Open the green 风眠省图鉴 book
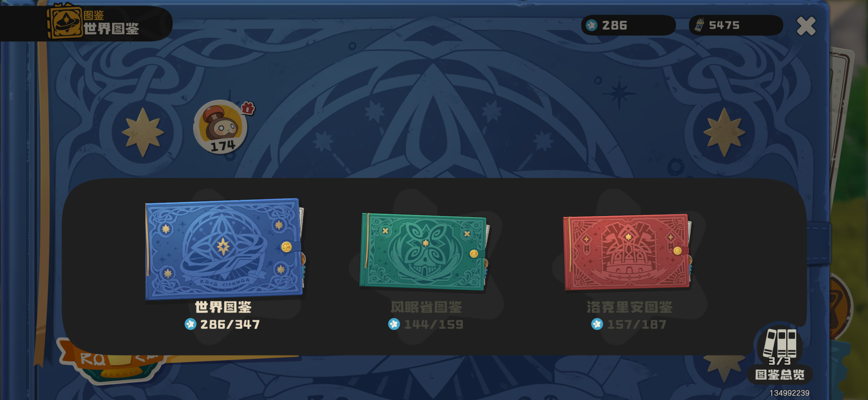Viewport: 868px width, 400px height. (425, 252)
